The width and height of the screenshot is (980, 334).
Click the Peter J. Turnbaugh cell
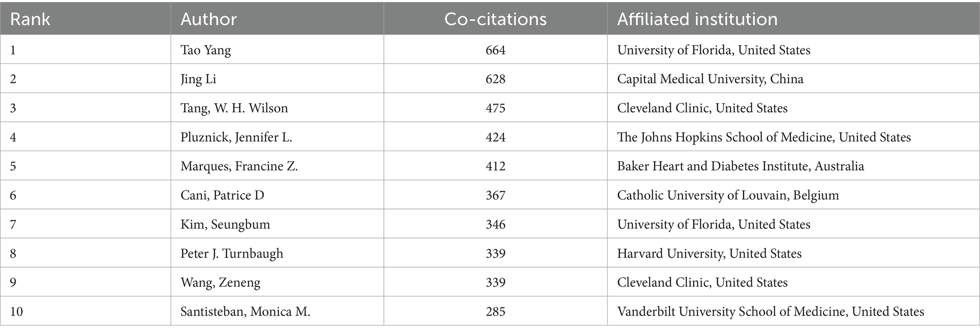click(277, 253)
